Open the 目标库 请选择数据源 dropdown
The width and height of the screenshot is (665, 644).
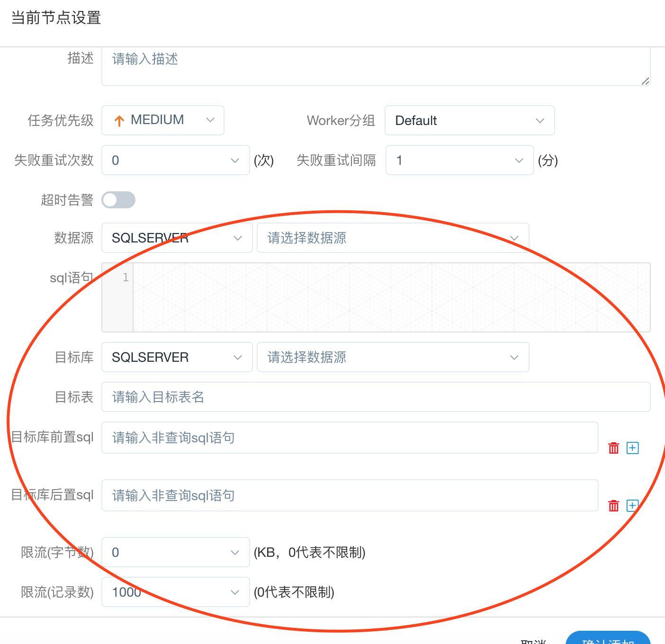393,357
